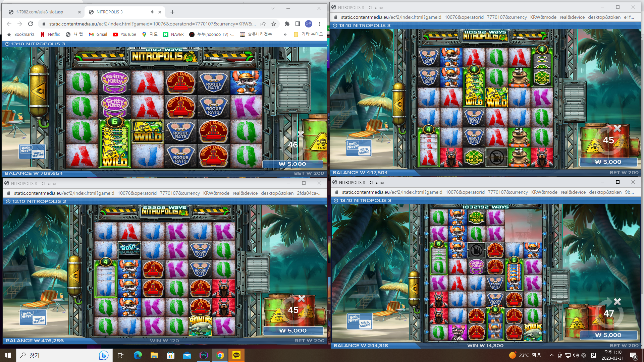The height and width of the screenshot is (362, 644).
Task: Open the YouTube bookmark
Action: click(x=124, y=34)
